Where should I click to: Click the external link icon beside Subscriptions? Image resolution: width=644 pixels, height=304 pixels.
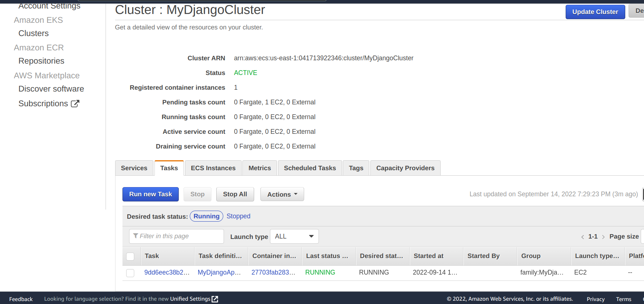coord(75,104)
